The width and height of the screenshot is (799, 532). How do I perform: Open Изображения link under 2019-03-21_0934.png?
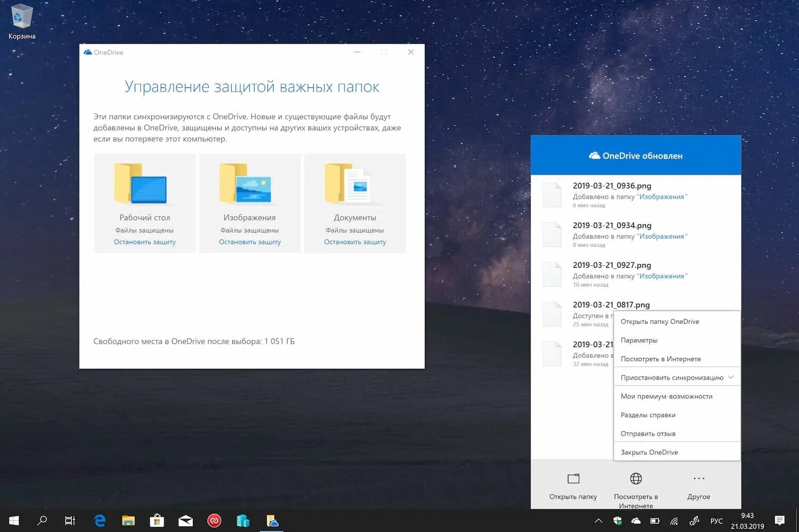(x=662, y=236)
